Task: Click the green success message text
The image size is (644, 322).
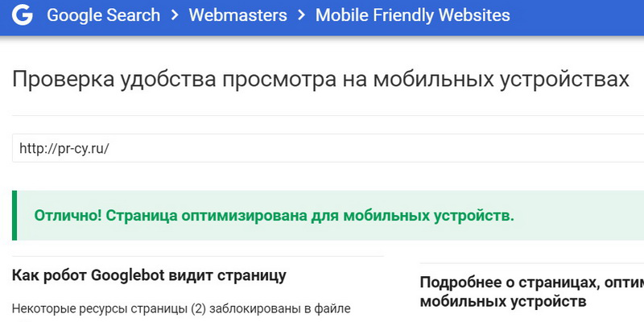Action: point(274,216)
